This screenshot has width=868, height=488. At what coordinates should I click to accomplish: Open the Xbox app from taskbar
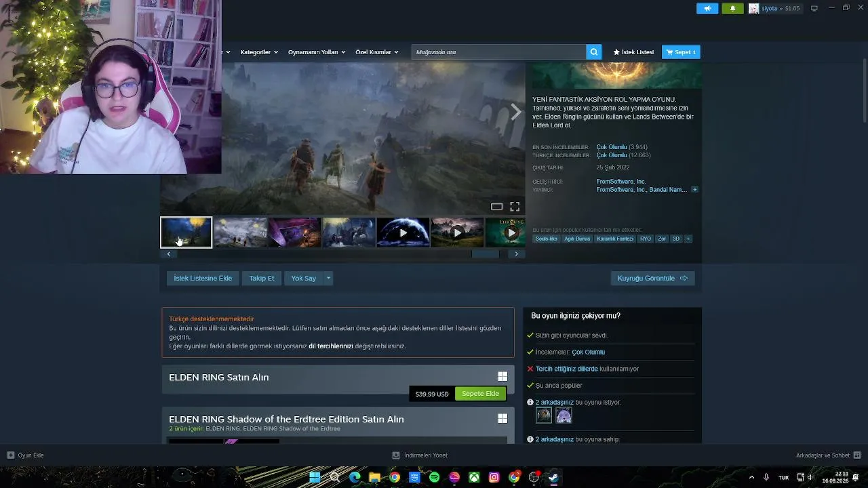pos(474,477)
